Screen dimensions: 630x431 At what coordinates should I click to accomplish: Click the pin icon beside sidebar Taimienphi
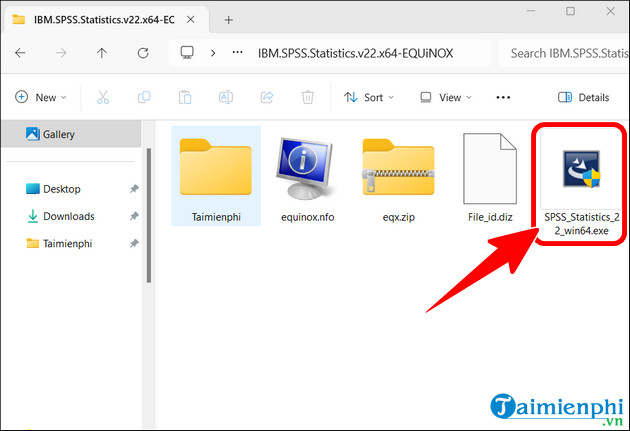pos(134,243)
